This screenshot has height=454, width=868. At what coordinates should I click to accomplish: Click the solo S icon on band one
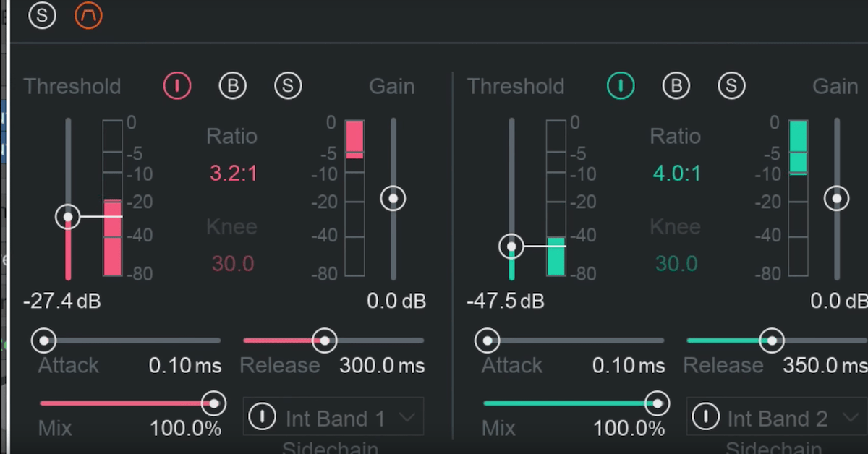tap(287, 85)
